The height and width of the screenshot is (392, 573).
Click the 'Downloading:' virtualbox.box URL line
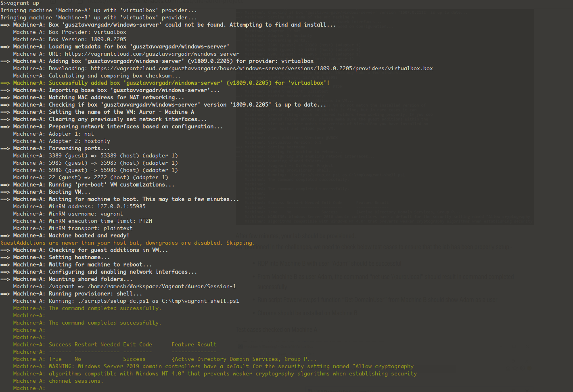(223, 69)
